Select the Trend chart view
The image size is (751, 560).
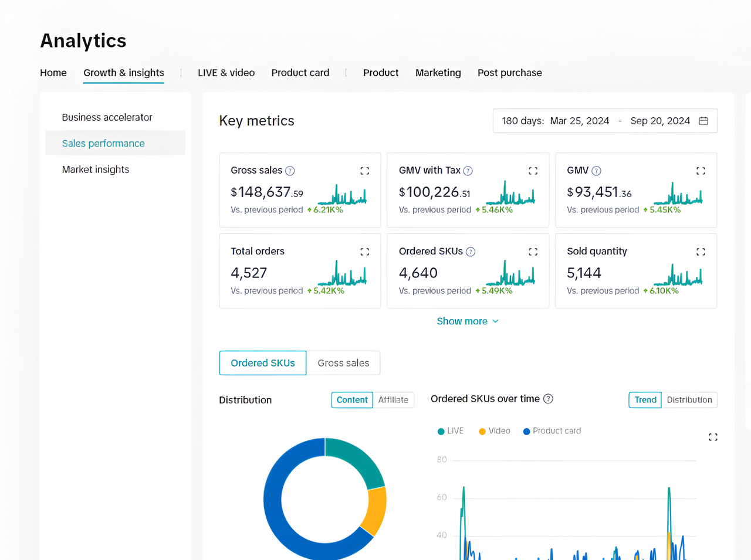point(645,400)
